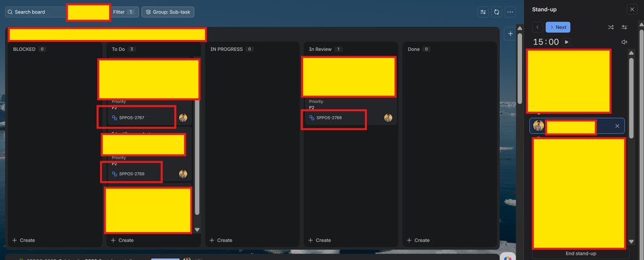Click the selected participant's avatar in Stand-up
Image resolution: width=644 pixels, height=260 pixels.
538,126
